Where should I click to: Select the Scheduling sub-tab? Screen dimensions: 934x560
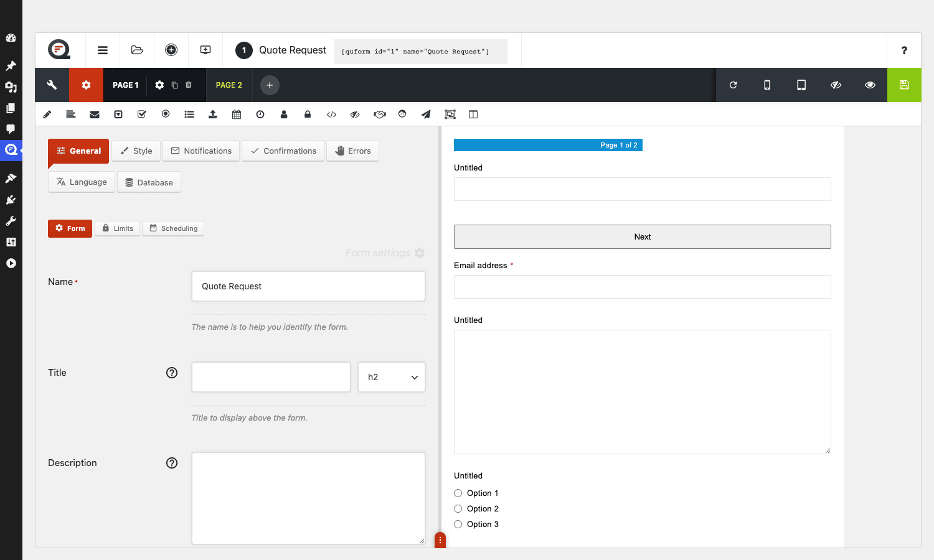click(x=173, y=228)
